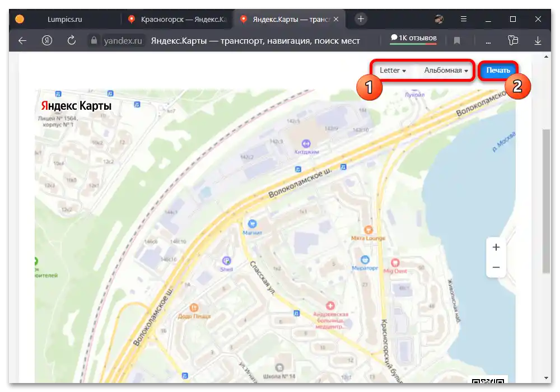Open the extensions icon in the toolbar
Screen dimensions: 560x392
click(x=513, y=40)
